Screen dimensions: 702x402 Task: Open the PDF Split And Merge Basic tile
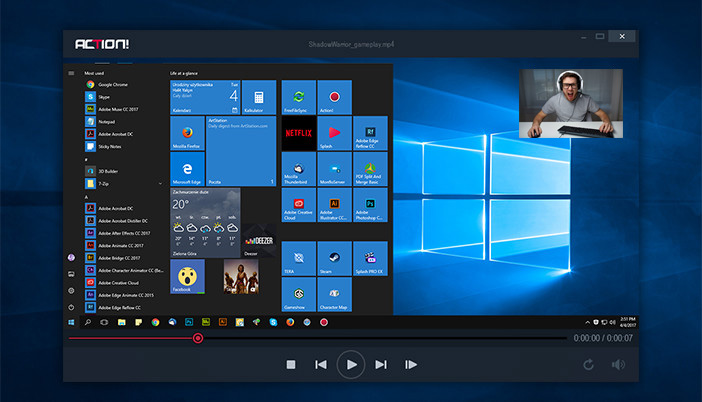370,169
